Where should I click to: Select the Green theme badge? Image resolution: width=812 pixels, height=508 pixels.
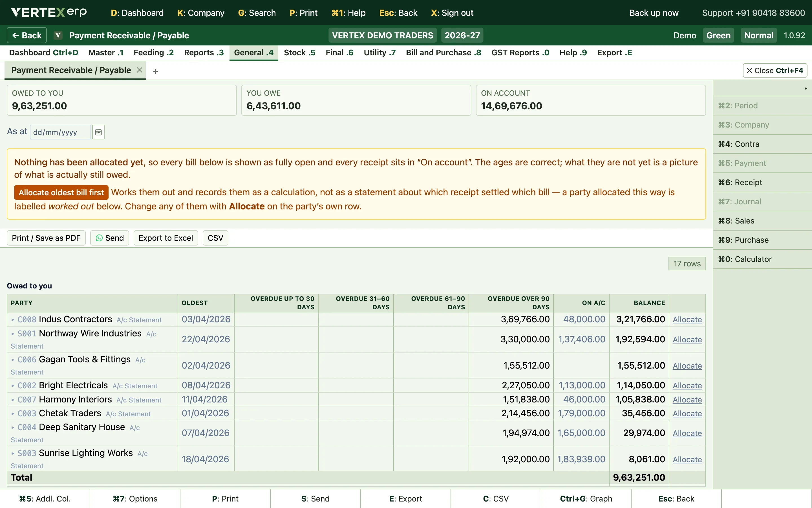[718, 35]
